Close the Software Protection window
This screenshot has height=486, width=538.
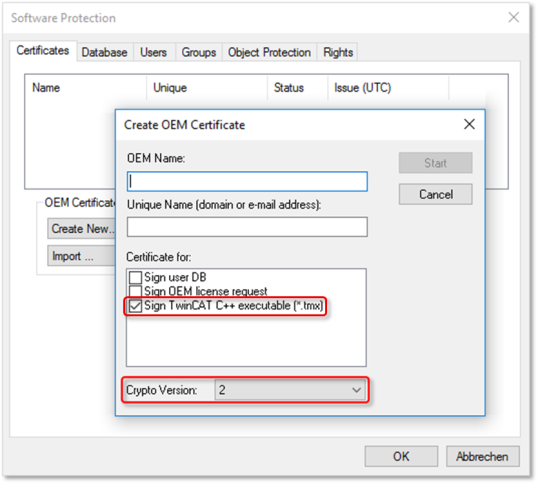(513, 17)
